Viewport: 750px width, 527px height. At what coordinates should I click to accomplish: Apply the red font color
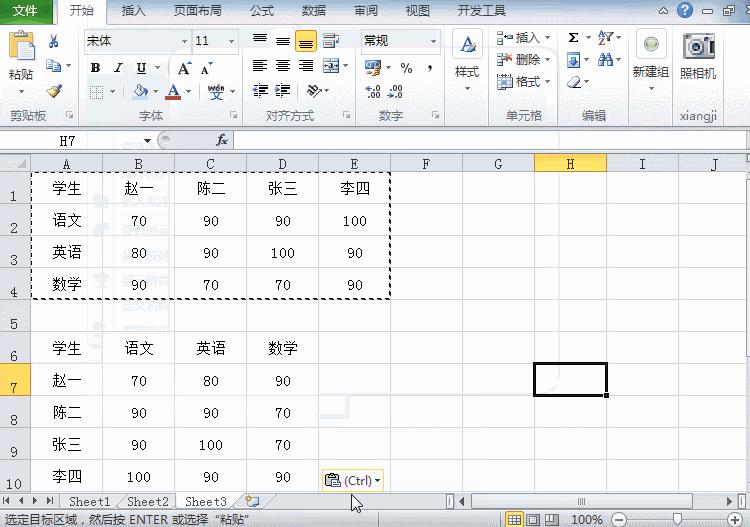pyautogui.click(x=173, y=91)
